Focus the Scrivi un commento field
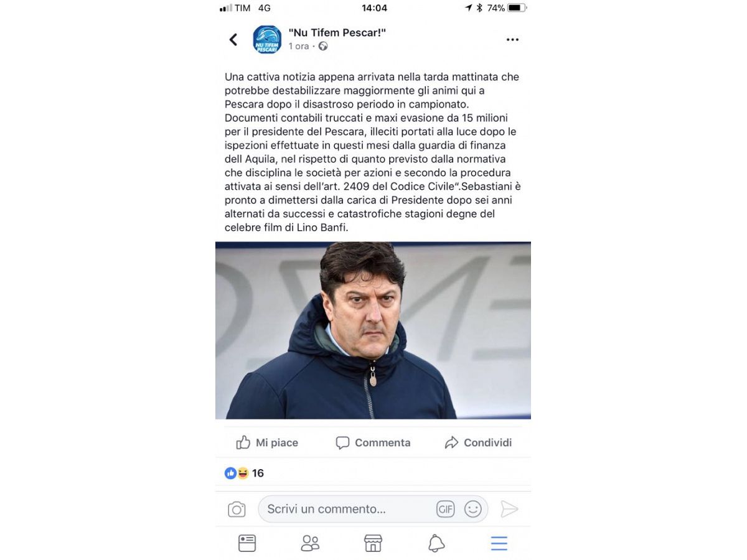 373,509
